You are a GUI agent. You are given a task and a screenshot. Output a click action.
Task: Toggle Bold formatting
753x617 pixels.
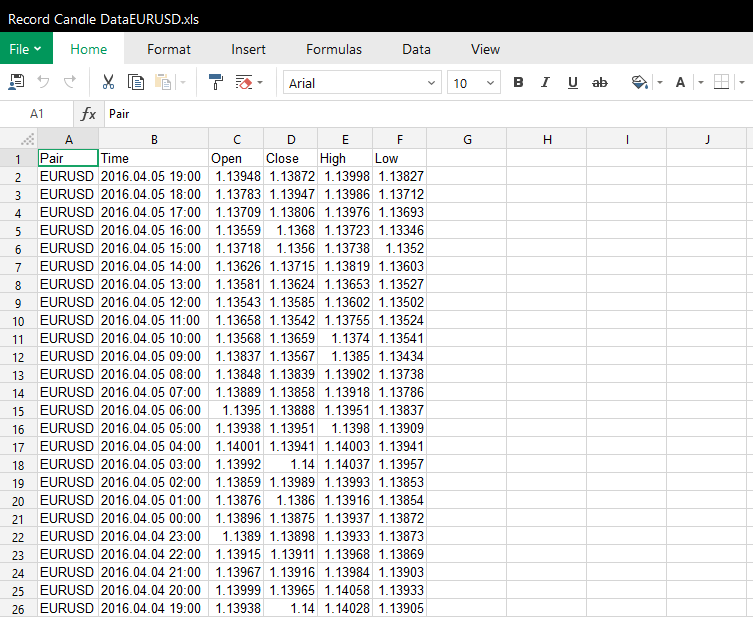pos(518,83)
